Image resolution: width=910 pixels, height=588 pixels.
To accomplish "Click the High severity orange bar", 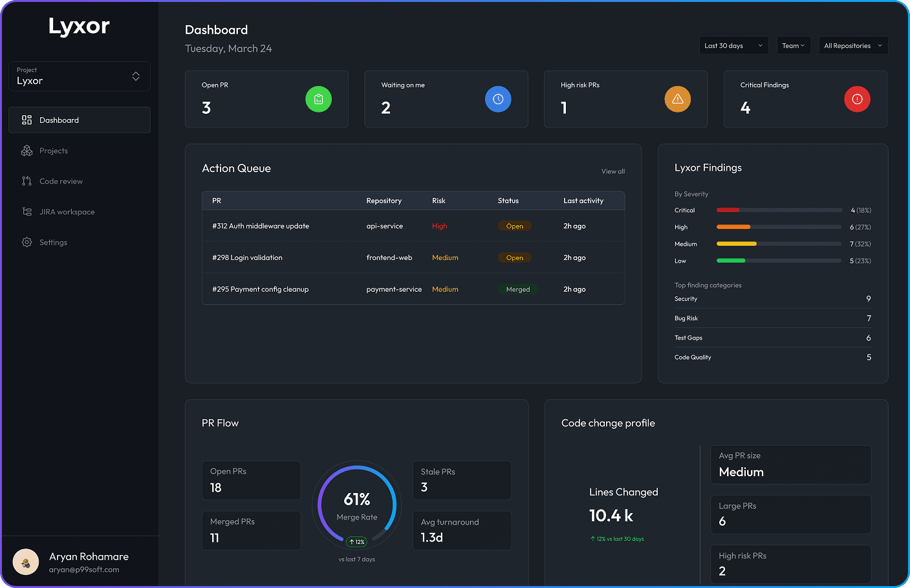I will pos(733,227).
